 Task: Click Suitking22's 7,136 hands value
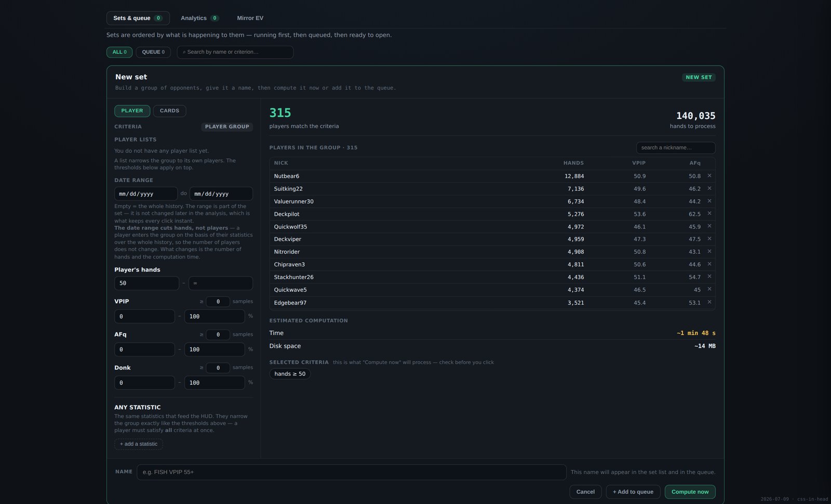click(575, 189)
